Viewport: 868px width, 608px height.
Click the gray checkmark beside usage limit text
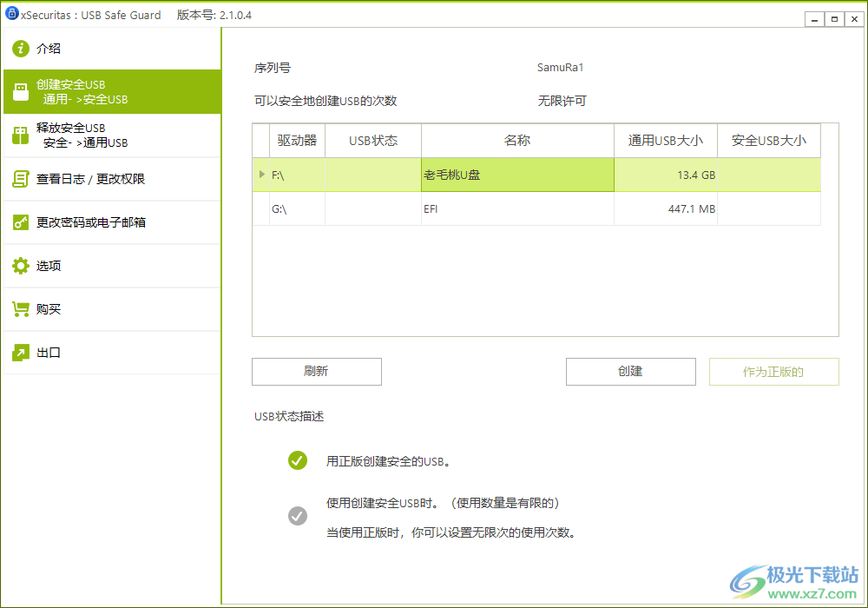pyautogui.click(x=298, y=515)
